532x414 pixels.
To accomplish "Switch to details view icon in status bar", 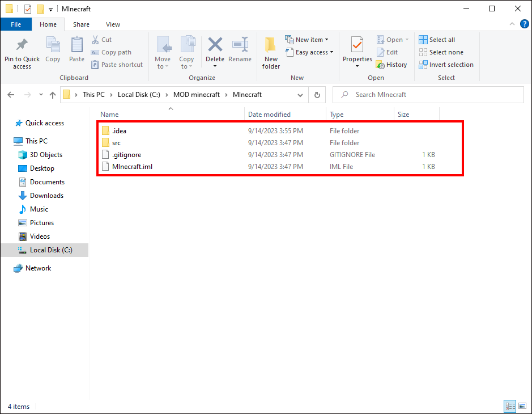I will tap(510, 406).
